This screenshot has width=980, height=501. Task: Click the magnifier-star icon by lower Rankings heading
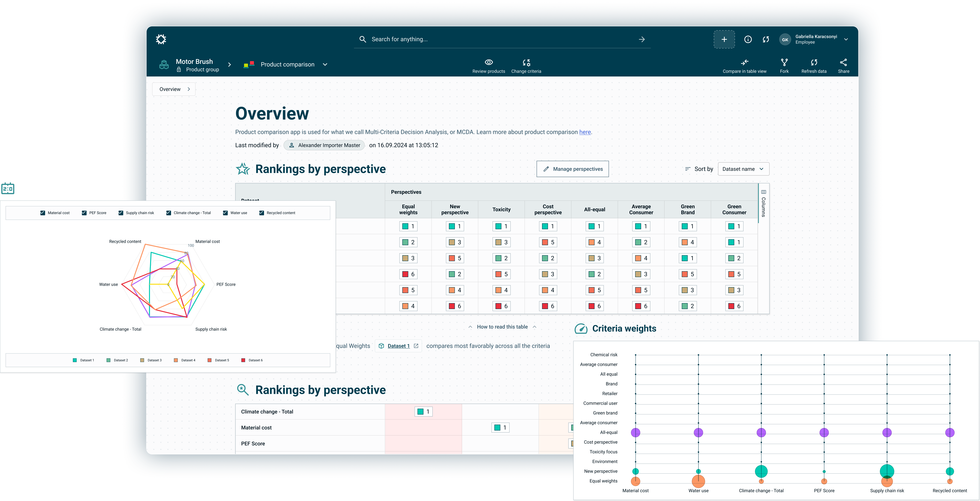[243, 389]
